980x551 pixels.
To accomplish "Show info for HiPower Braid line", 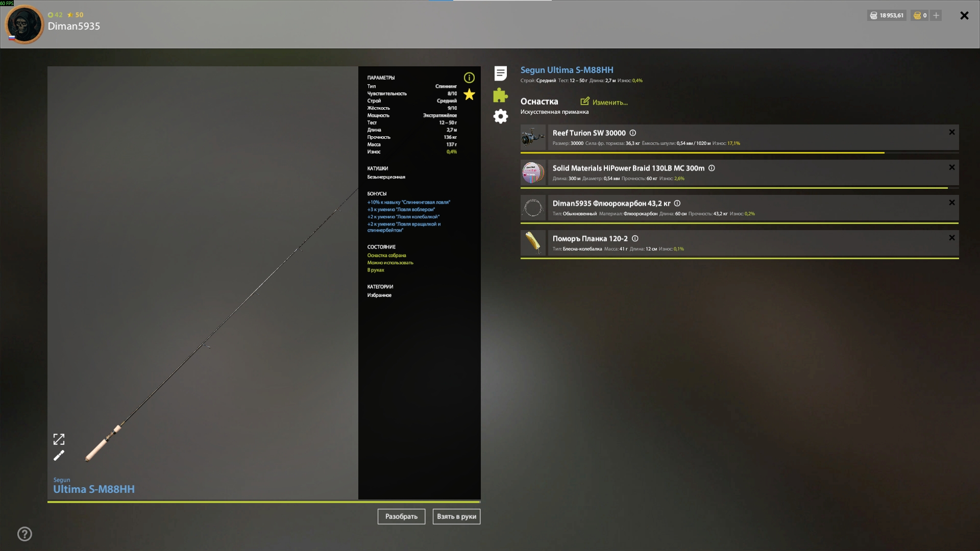I will (x=712, y=168).
